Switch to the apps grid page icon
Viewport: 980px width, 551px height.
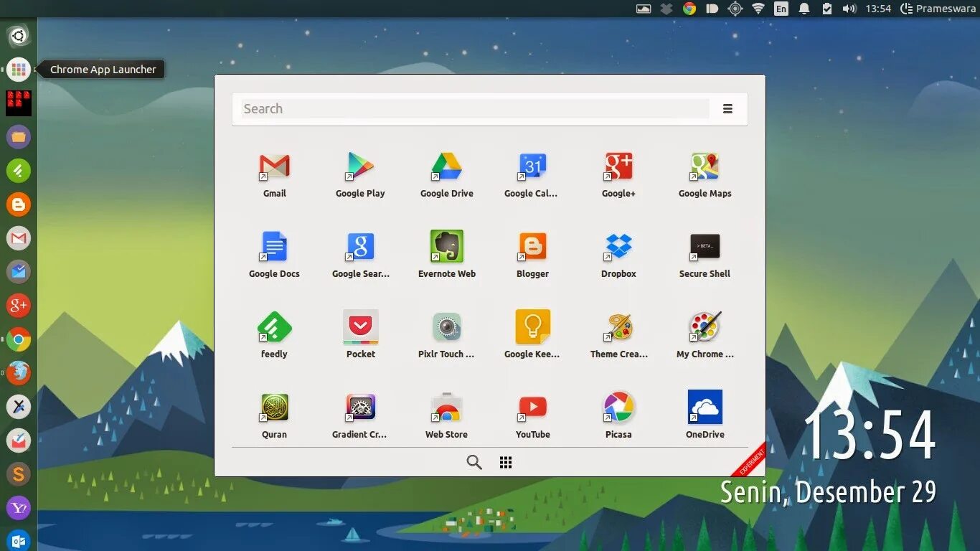pyautogui.click(x=506, y=462)
